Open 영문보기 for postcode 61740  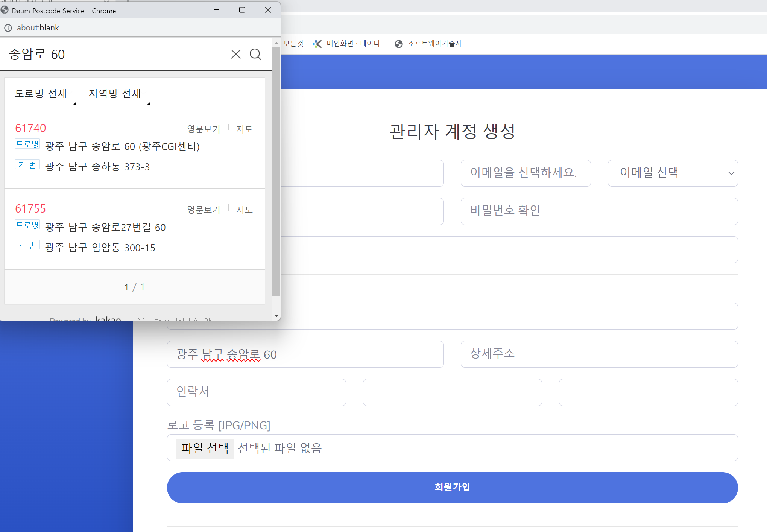pyautogui.click(x=204, y=129)
